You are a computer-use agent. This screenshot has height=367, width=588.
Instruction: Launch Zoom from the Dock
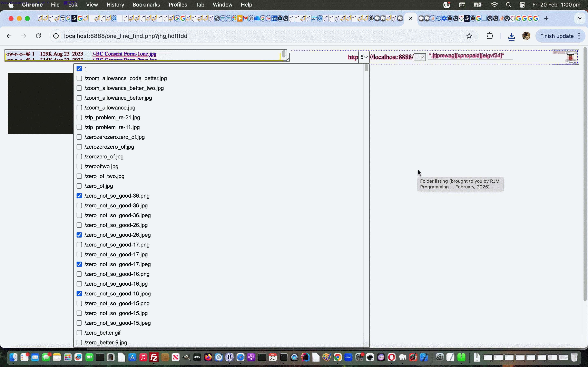click(x=348, y=357)
